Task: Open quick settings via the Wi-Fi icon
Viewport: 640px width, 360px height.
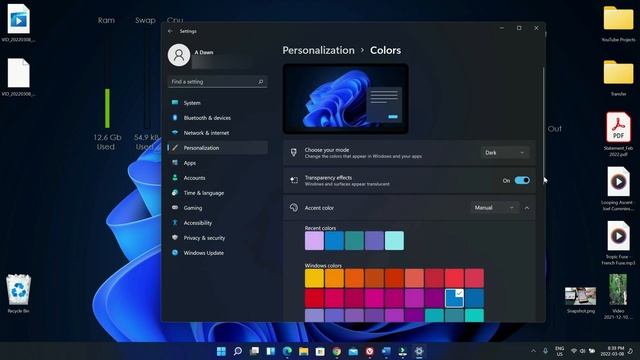Action: (574, 351)
